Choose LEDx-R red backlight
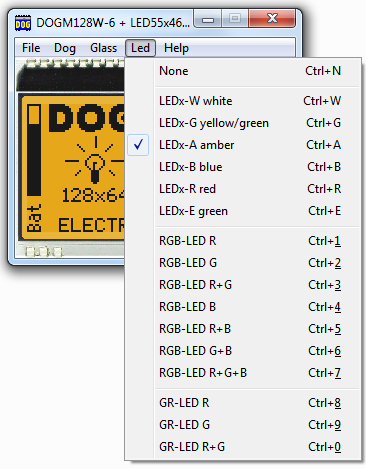Image resolution: width=366 pixels, height=469 pixels. (243, 189)
